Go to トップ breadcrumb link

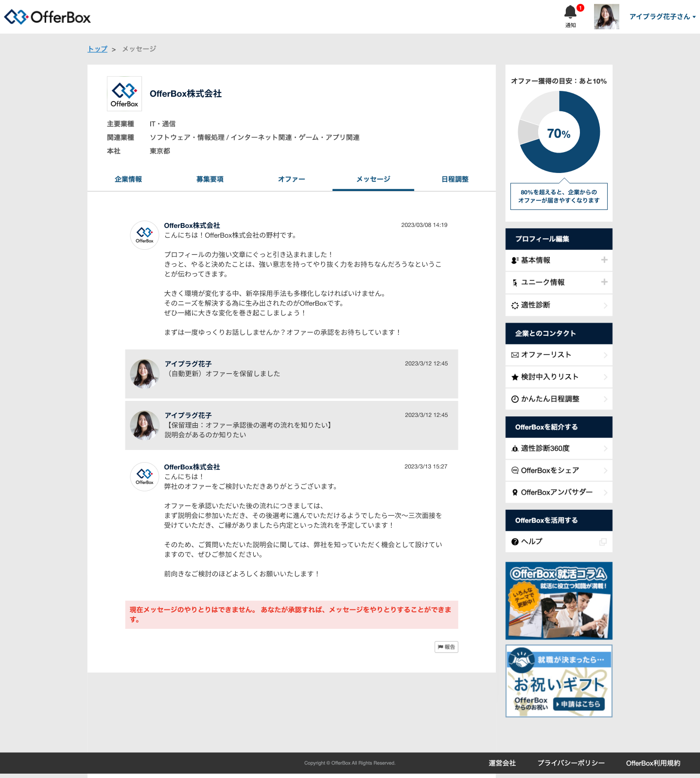(97, 49)
